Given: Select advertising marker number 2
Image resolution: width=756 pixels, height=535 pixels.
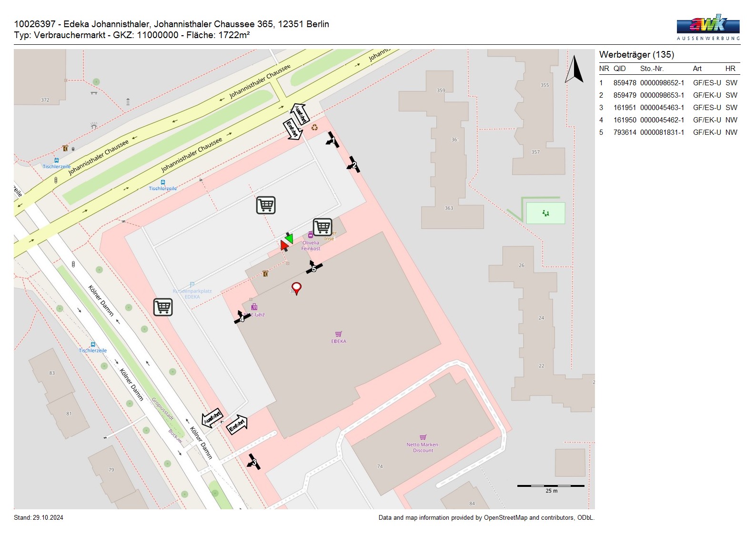Looking at the screenshot, I should tap(353, 165).
